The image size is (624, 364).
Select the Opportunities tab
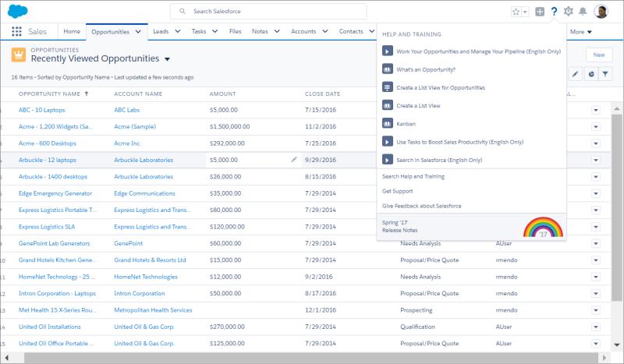click(110, 32)
